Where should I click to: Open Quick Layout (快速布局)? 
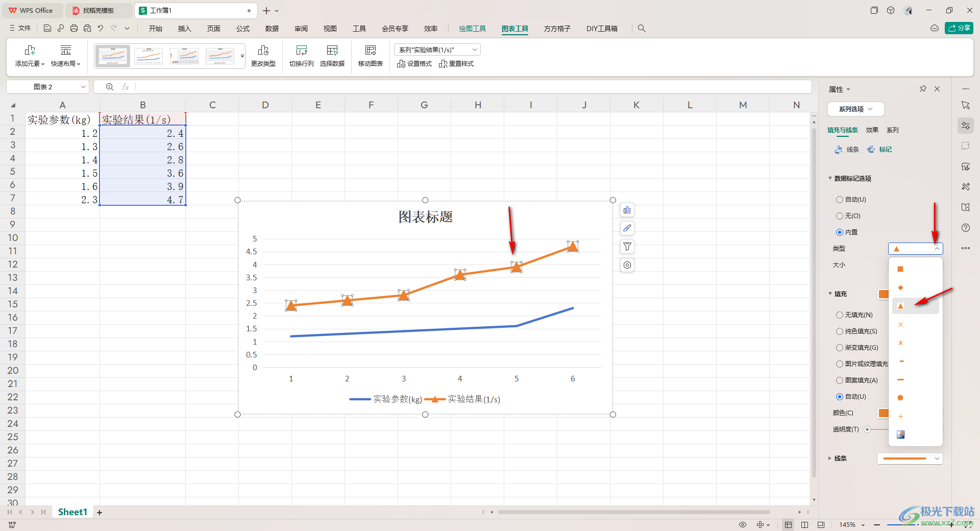point(66,56)
